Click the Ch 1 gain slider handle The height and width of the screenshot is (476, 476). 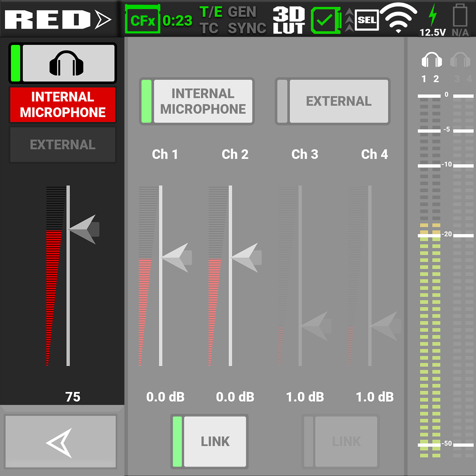pyautogui.click(x=177, y=258)
